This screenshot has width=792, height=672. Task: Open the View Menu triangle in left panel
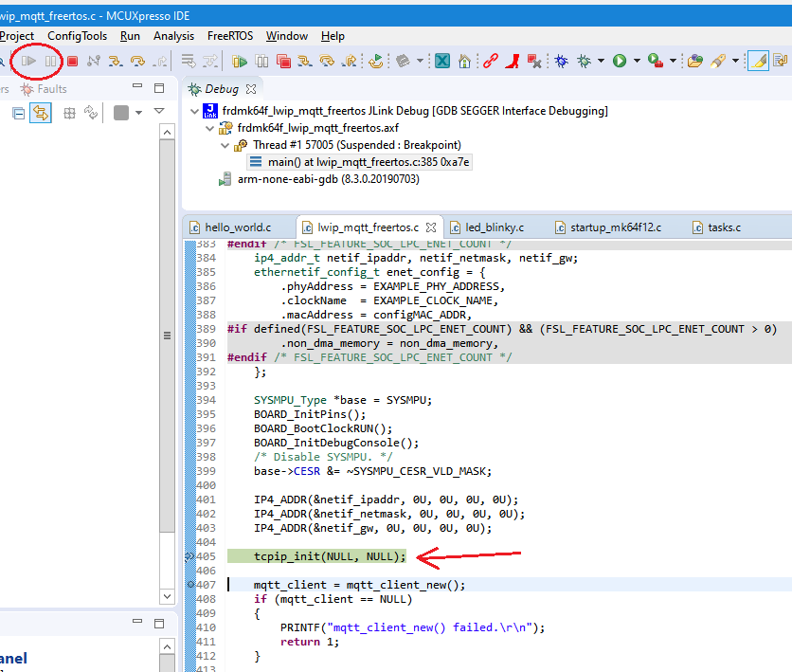[159, 111]
